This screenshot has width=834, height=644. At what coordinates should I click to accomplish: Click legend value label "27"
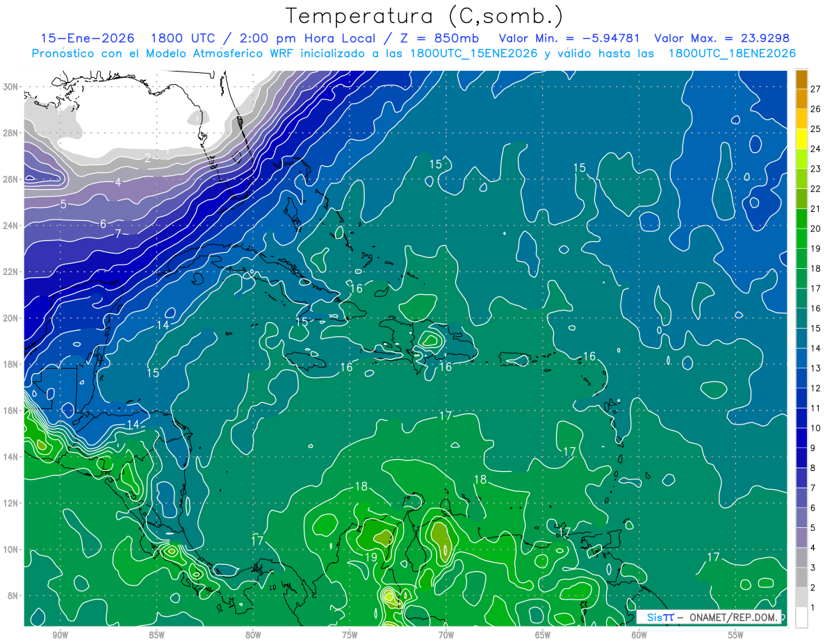coord(816,88)
